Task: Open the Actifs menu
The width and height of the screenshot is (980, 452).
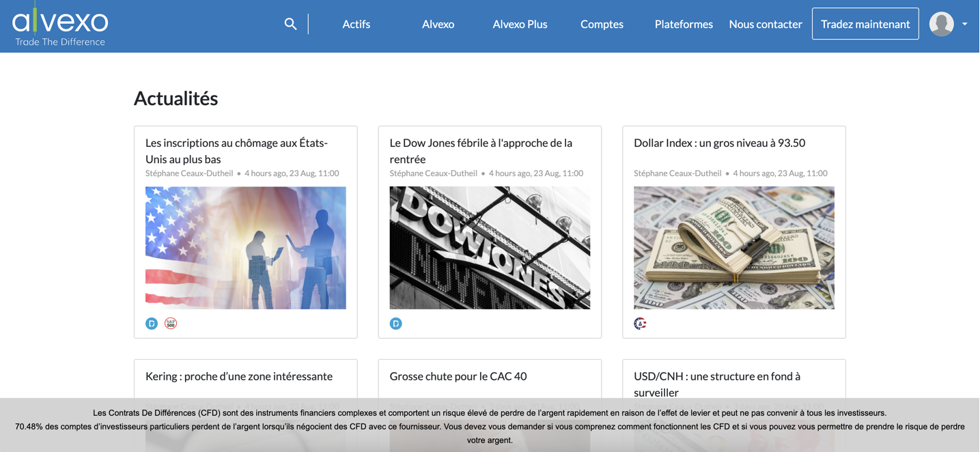Action: pos(356,23)
